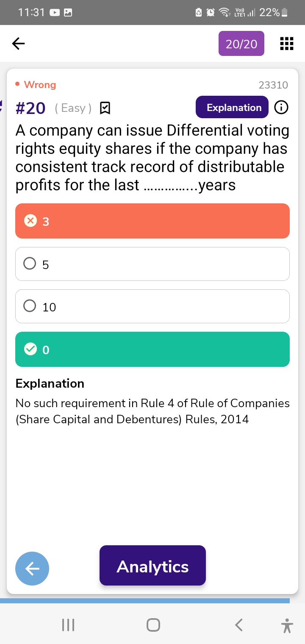Tap the blue progress bar at bottom

point(145,601)
